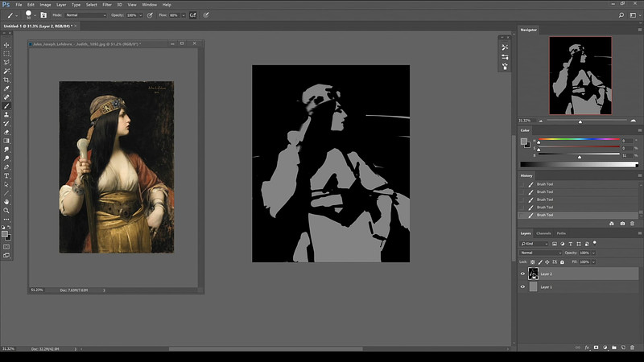This screenshot has width=644, height=362.
Task: Toggle lock position
Action: (547, 262)
